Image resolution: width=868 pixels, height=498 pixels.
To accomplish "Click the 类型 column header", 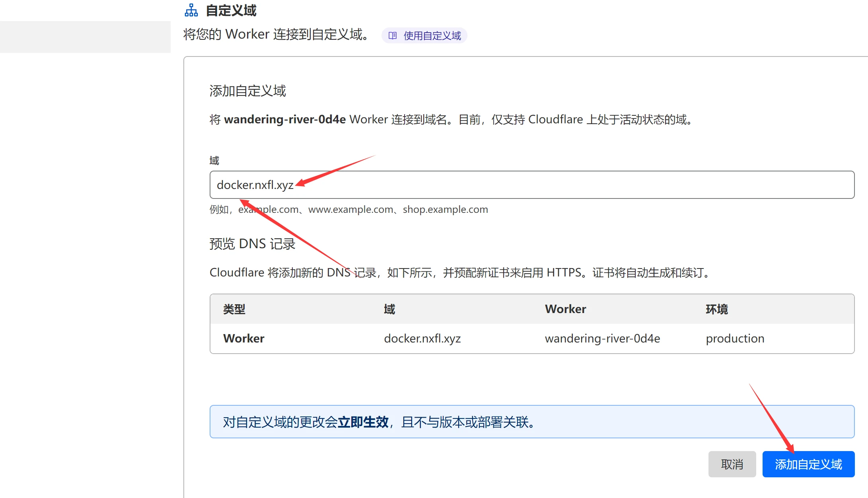I will [x=234, y=309].
